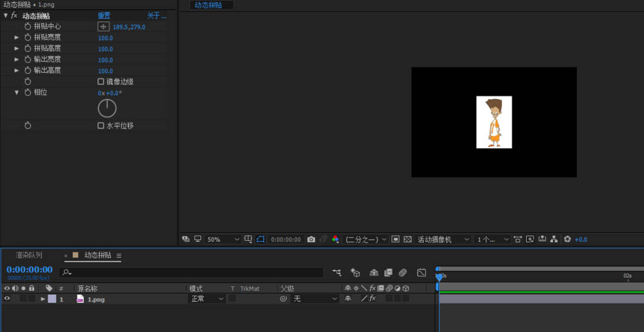Toggle the fx switch of 动态拼贴 effect
The height and width of the screenshot is (332, 644).
(x=14, y=15)
